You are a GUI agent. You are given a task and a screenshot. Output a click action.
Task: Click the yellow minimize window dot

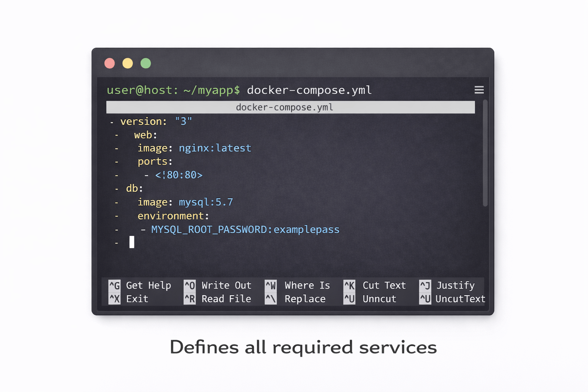tap(128, 63)
